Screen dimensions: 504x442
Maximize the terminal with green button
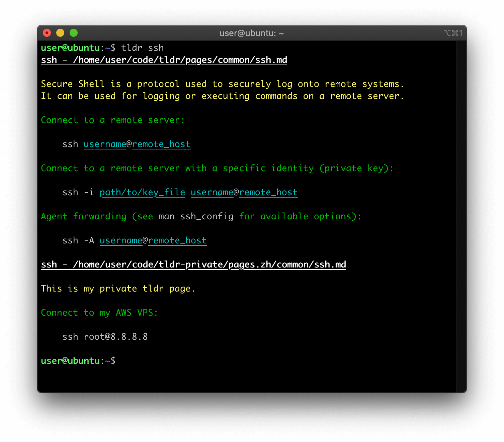(x=74, y=33)
